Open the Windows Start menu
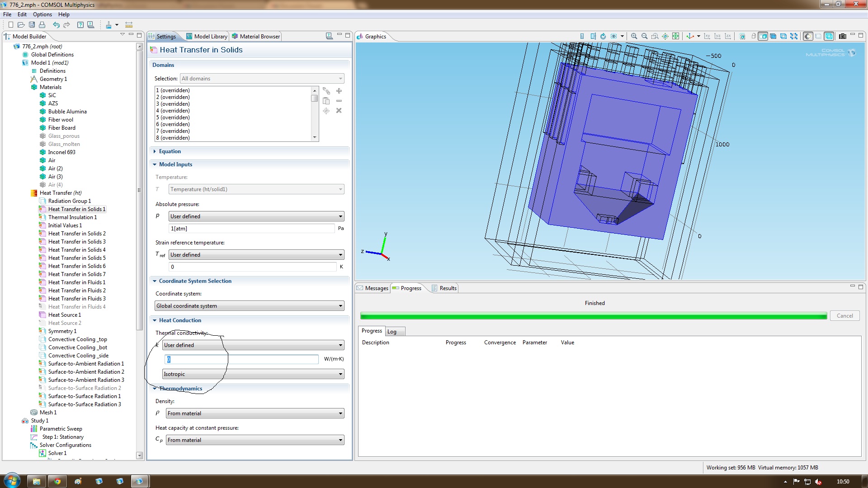Viewport: 868px width, 488px height. (12, 481)
